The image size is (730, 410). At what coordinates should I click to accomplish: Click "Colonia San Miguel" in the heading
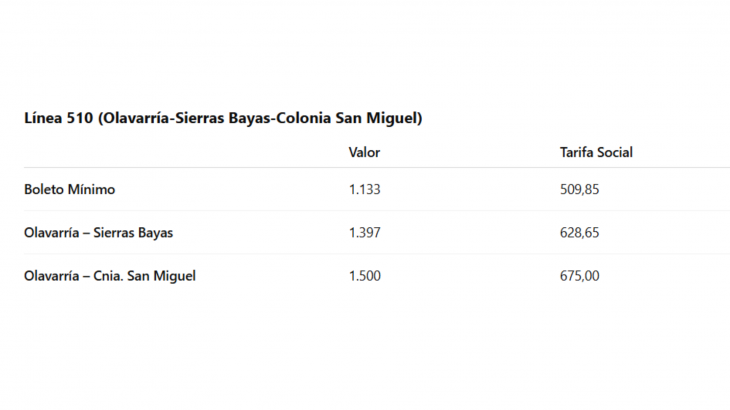pyautogui.click(x=347, y=118)
